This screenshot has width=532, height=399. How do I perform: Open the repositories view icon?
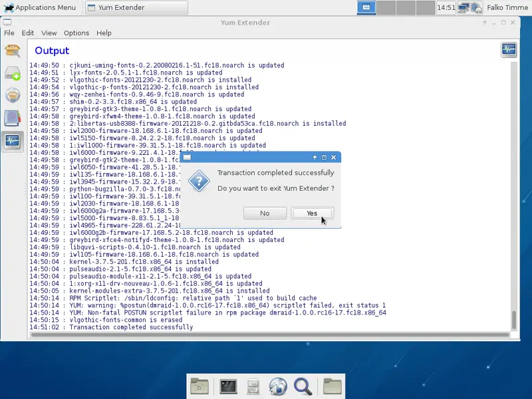click(x=12, y=95)
